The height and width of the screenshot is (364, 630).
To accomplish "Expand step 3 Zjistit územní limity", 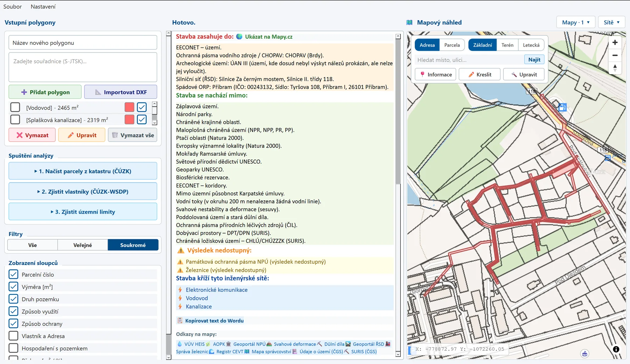I will [83, 212].
